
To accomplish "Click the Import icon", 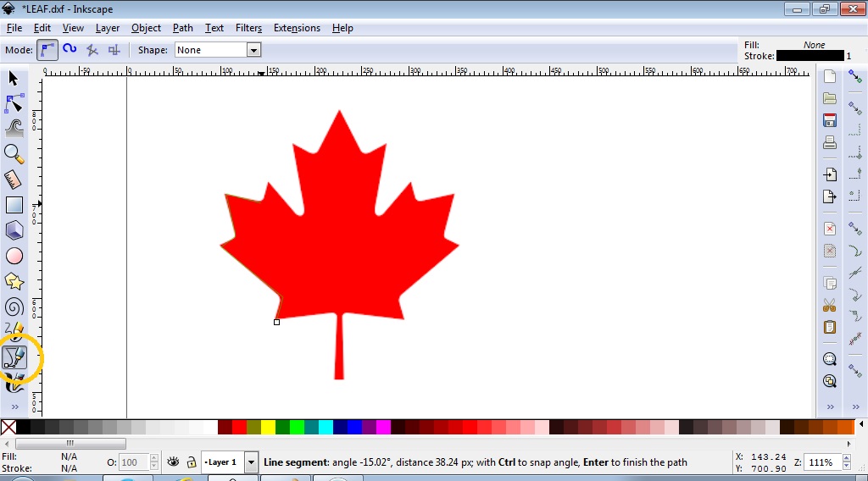I will click(829, 174).
